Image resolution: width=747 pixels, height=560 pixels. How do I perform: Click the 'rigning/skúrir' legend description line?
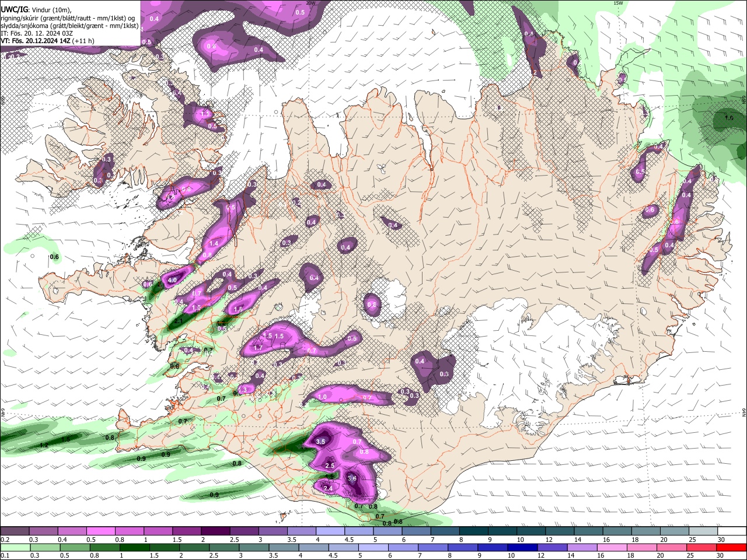[x=68, y=18]
